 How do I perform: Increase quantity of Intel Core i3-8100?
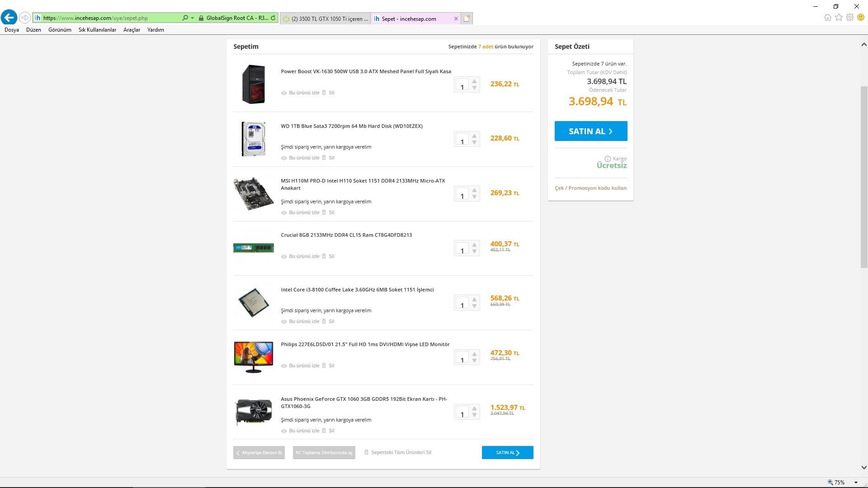[x=474, y=300]
